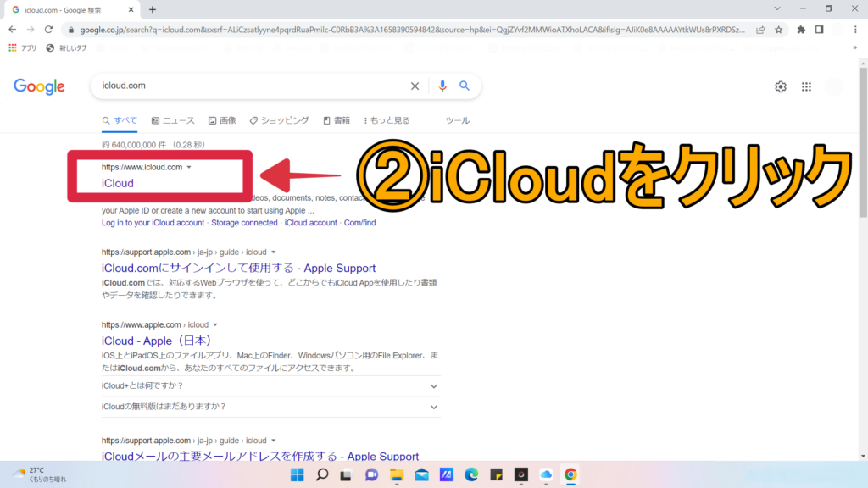Open 'iCloudメールの主要メールアドレスを作成する' result
Viewport: 868px width, 488px height.
coord(260,456)
